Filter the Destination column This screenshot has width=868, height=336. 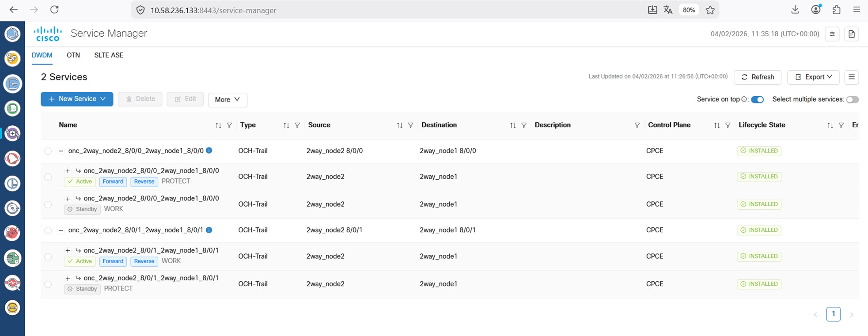click(524, 125)
